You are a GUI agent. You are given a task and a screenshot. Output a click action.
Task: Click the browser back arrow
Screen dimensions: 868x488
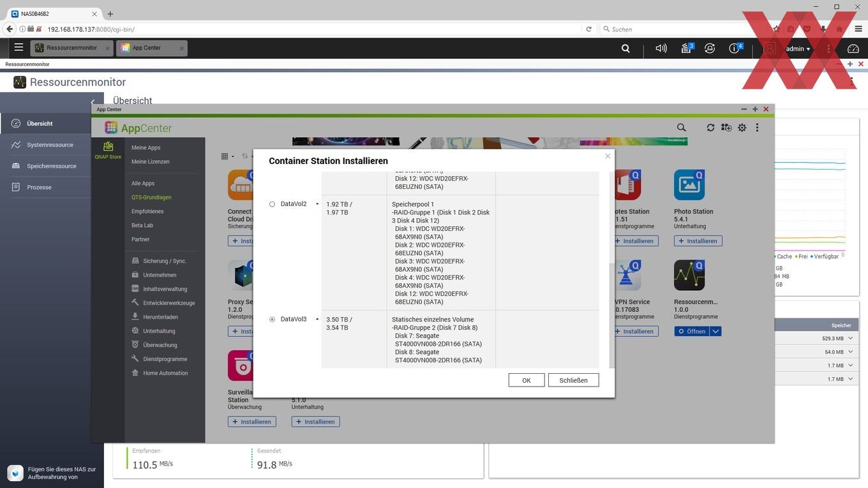tap(9, 29)
